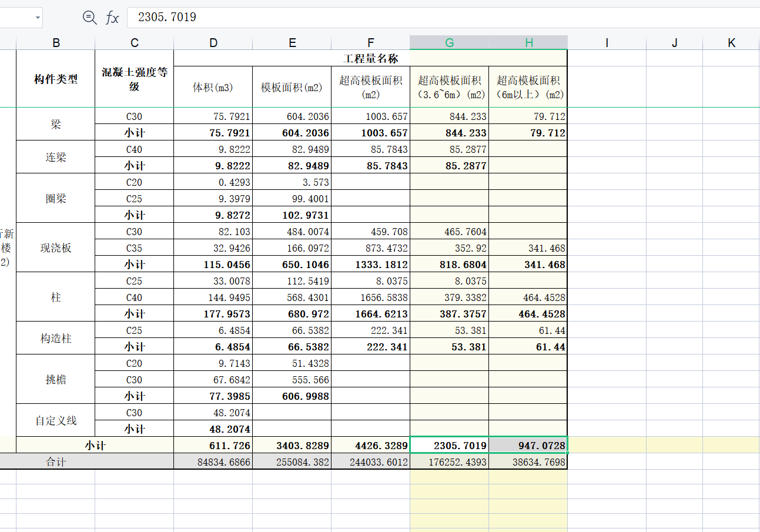760x532 pixels.
Task: Select column E header
Action: click(292, 42)
